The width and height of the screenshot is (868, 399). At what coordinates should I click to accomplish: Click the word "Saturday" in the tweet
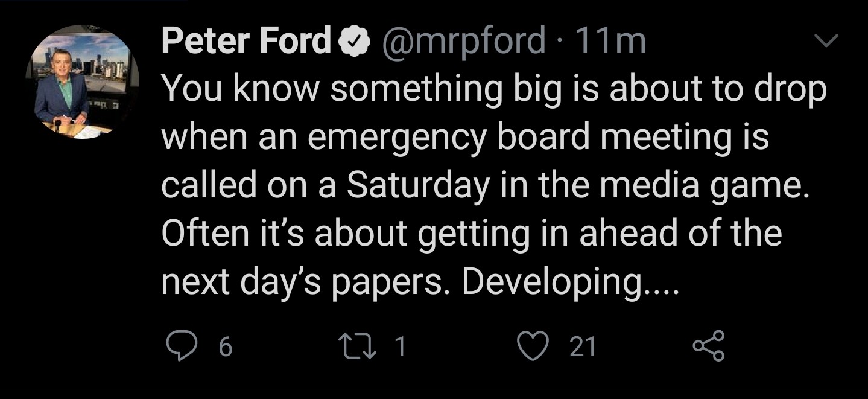click(416, 185)
